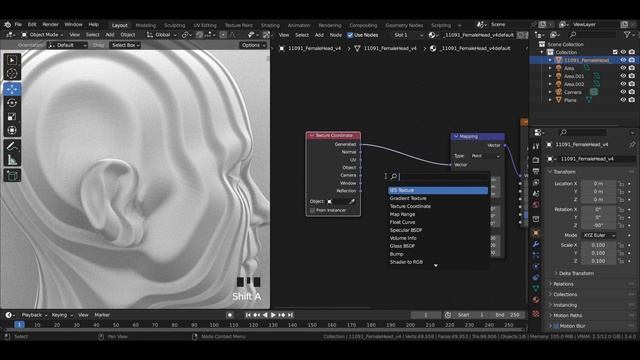Open the Render menu

pyautogui.click(x=50, y=24)
